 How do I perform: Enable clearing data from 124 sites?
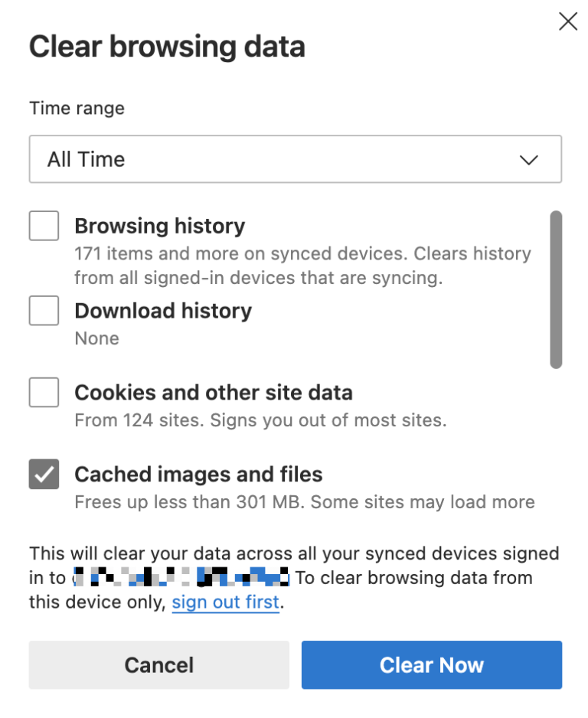[x=44, y=392]
